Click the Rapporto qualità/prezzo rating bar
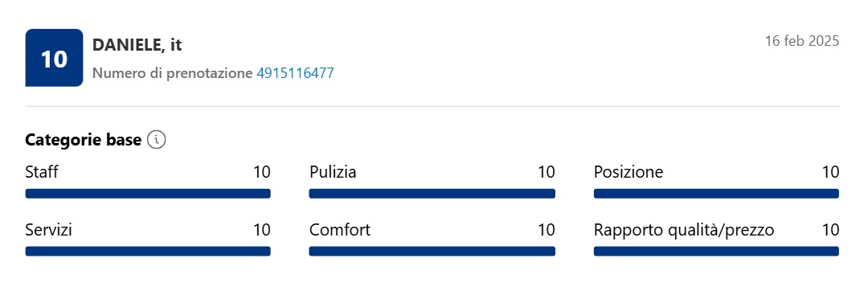868x291 pixels. click(x=716, y=251)
